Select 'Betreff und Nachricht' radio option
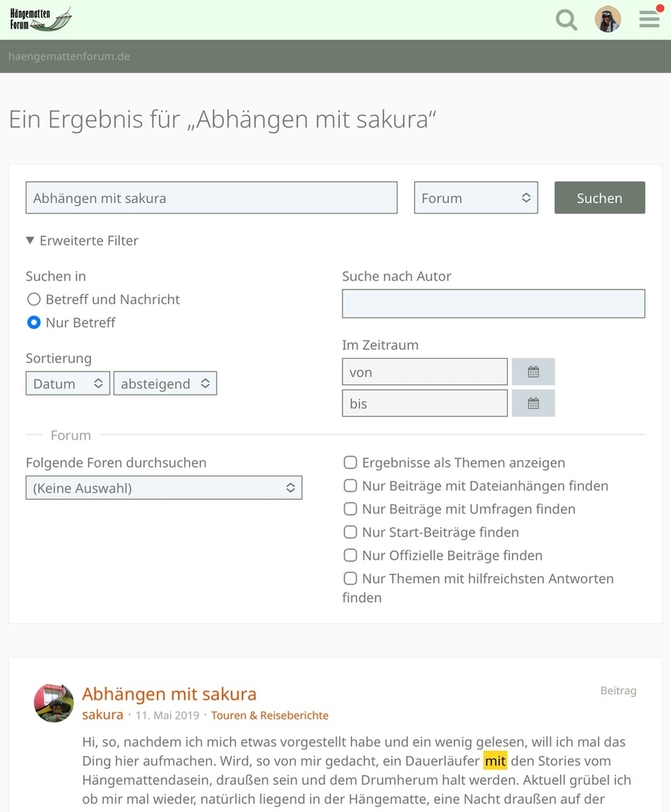The image size is (671, 812). coord(34,299)
